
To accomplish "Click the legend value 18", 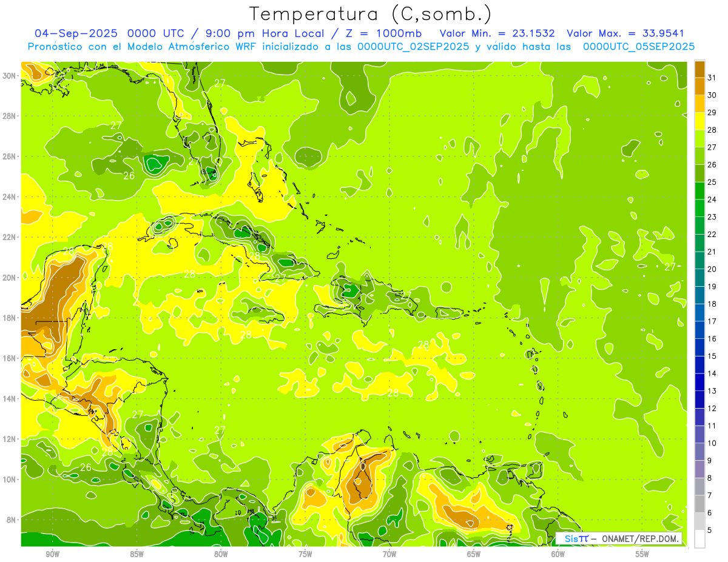I will pyautogui.click(x=712, y=304).
